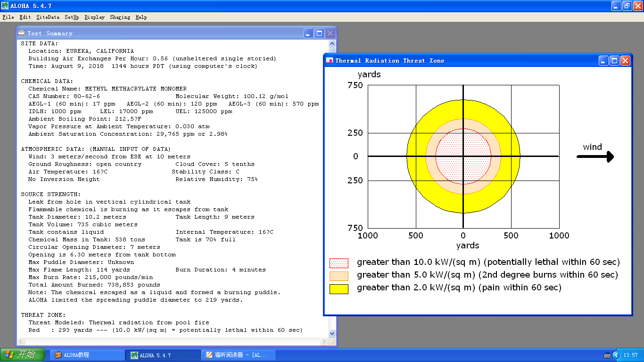Click the 'Red : 293 yards' line

click(x=165, y=330)
